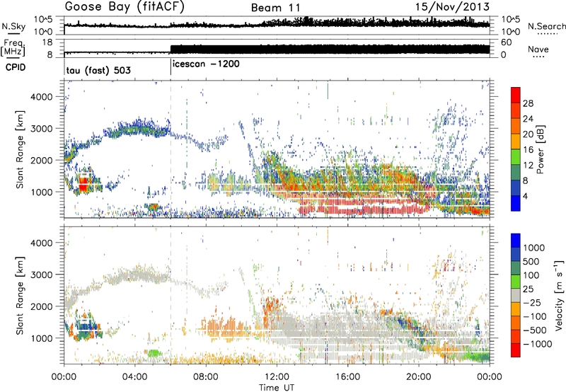Click the "20:00" time tick label
The width and height of the screenshot is (566, 392).
[418, 377]
